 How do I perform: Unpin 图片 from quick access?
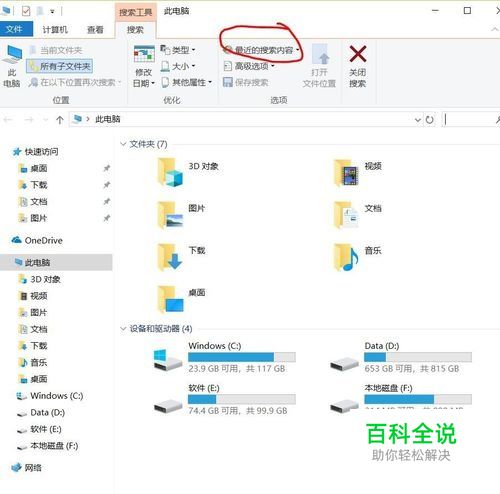pos(106,218)
